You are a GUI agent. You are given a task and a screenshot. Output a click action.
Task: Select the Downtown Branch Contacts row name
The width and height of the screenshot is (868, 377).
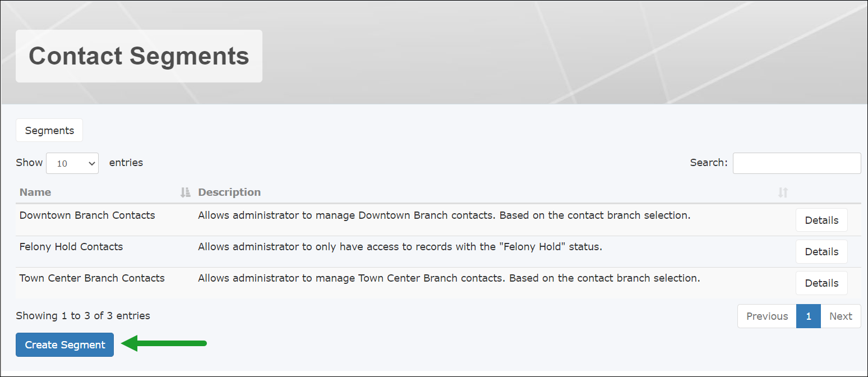coord(87,215)
